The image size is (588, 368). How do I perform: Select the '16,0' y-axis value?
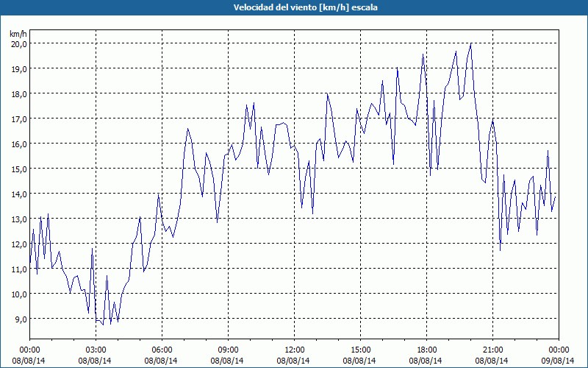pyautogui.click(x=19, y=144)
